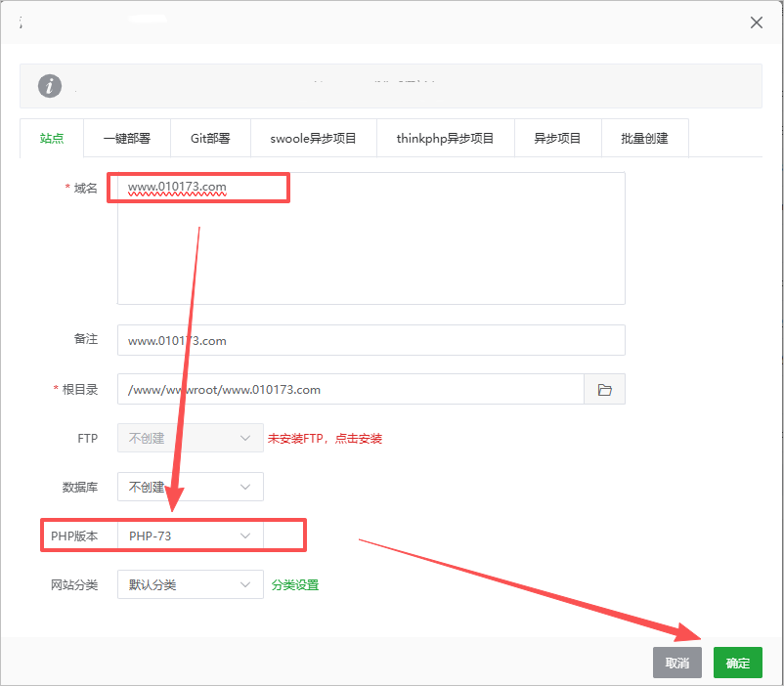Image resolution: width=784 pixels, height=686 pixels.
Task: Click the 未安装FTP，点击安装 link
Action: tap(325, 439)
